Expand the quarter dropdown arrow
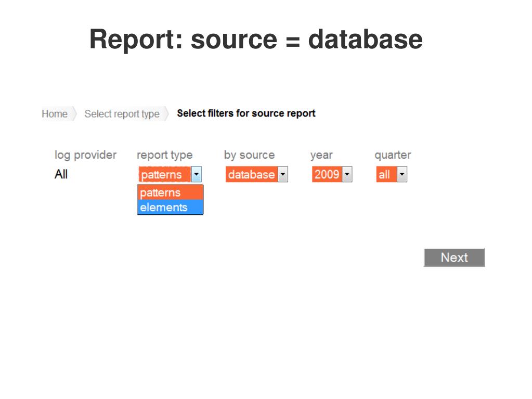The width and height of the screenshot is (532, 399). tap(402, 175)
